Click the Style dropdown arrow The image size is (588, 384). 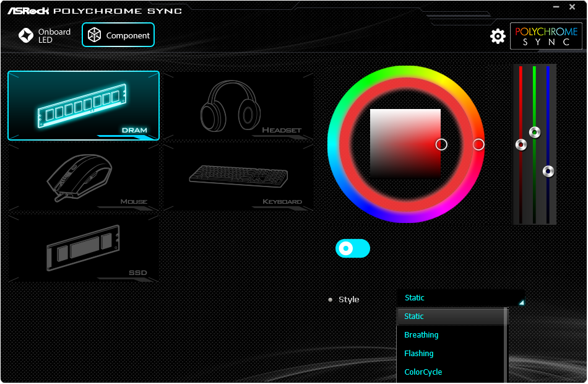point(521,302)
